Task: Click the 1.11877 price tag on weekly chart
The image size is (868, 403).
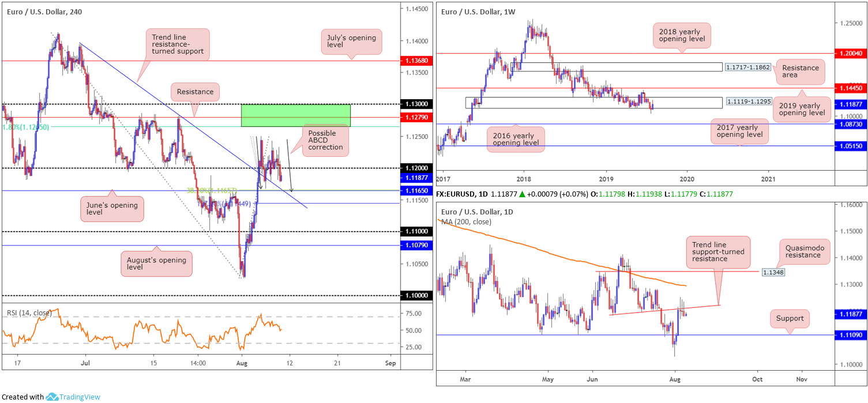Action: (x=851, y=104)
